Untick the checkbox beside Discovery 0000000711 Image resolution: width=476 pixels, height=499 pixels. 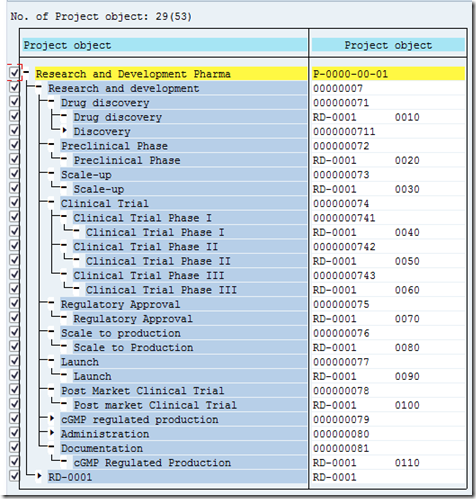coord(14,130)
